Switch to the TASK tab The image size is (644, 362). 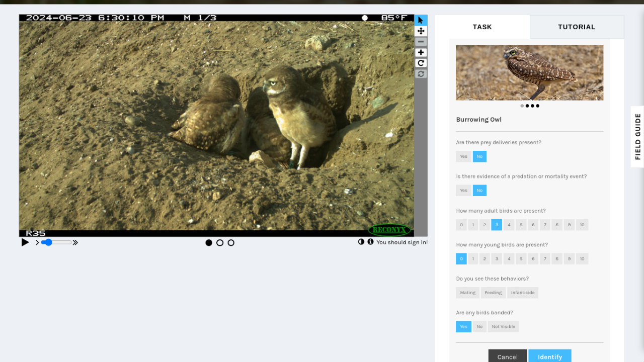tap(482, 27)
